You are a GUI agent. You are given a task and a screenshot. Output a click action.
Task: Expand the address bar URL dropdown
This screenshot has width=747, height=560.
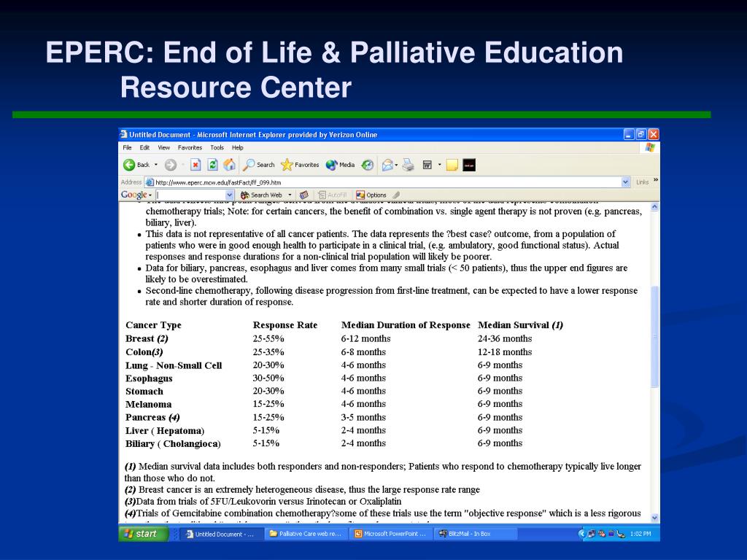625,182
